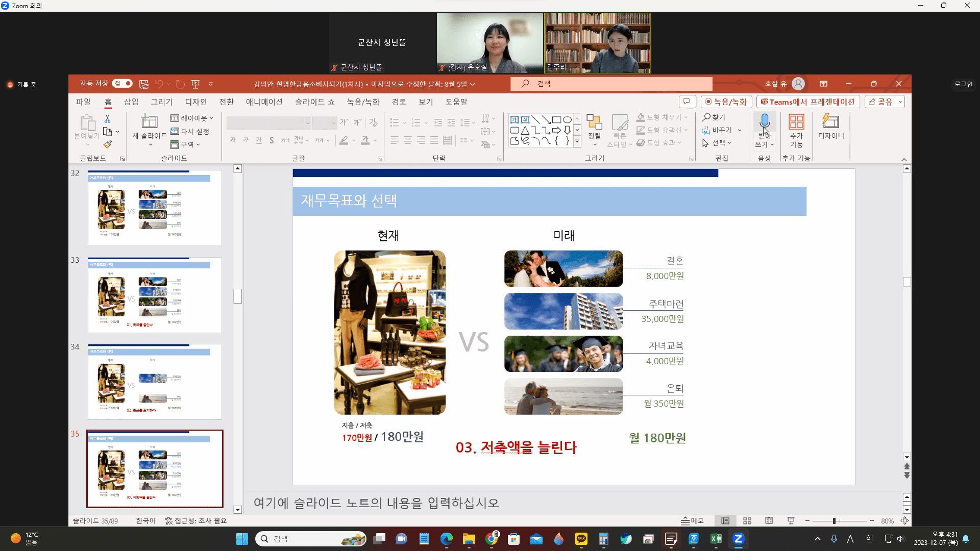Open the font name combo box
The height and width of the screenshot is (551, 980).
(x=268, y=123)
